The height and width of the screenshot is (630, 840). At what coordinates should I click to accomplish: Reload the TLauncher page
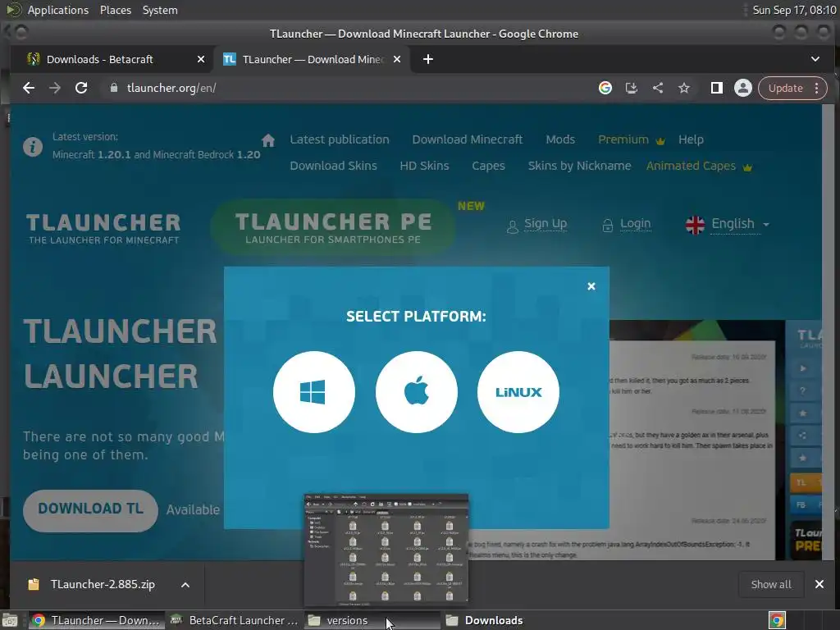[81, 88]
